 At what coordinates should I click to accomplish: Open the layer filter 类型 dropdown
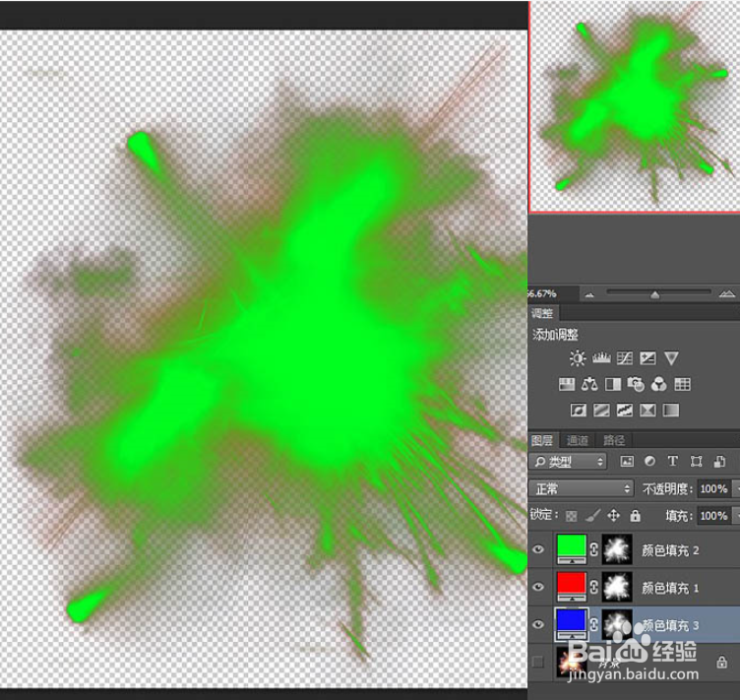[568, 461]
